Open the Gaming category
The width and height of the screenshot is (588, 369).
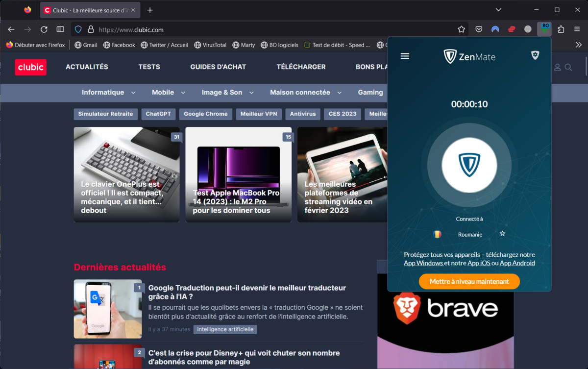coord(370,92)
